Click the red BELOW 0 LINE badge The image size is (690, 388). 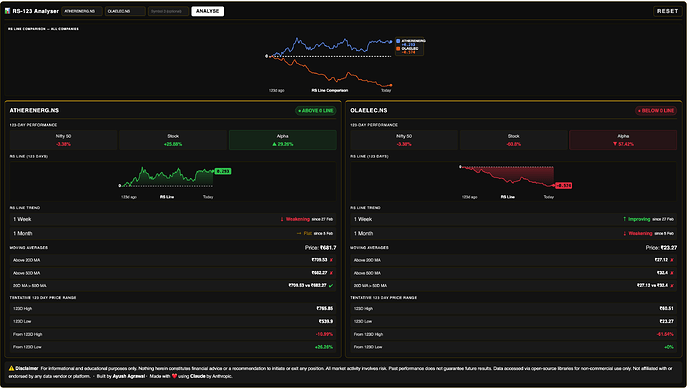click(x=656, y=110)
